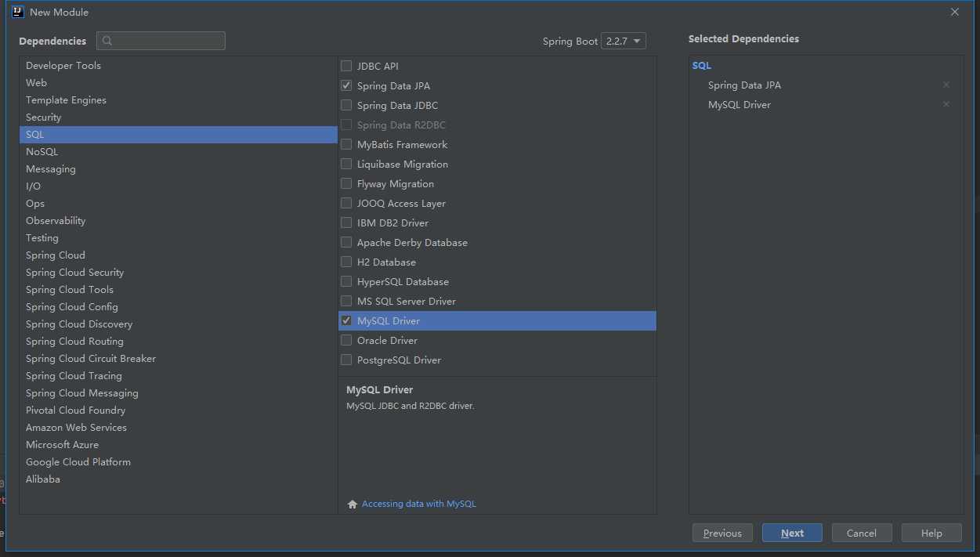Cancel the New Module wizard
The width and height of the screenshot is (980, 557).
click(862, 533)
